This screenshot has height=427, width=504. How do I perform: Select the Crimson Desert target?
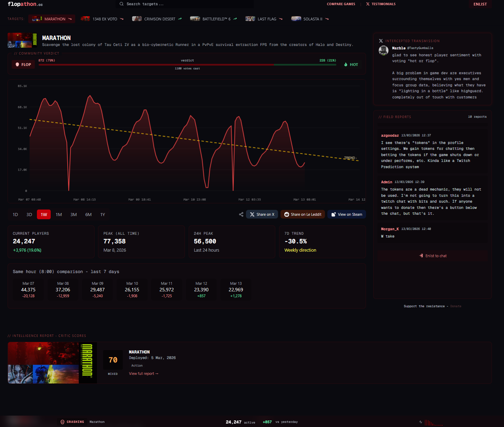[157, 19]
